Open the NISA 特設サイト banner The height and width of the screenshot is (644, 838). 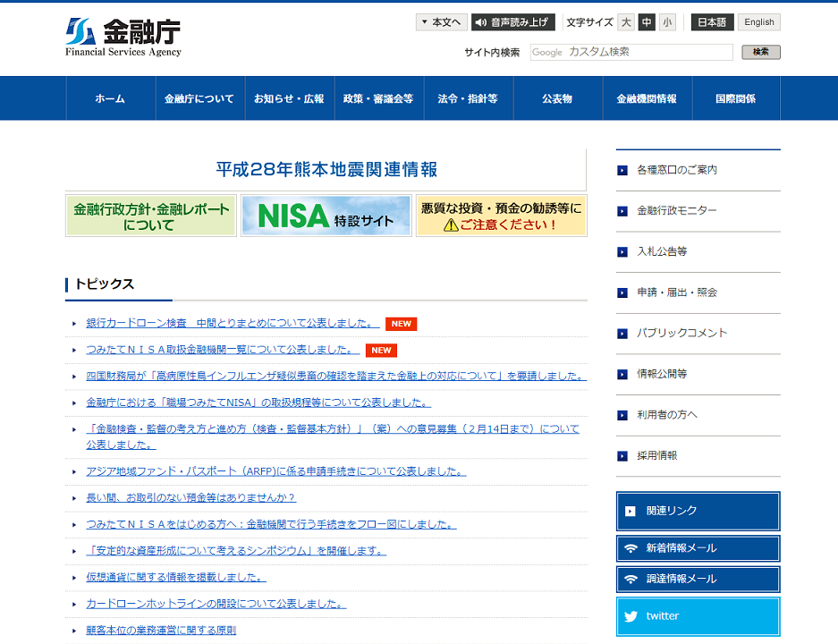326,216
